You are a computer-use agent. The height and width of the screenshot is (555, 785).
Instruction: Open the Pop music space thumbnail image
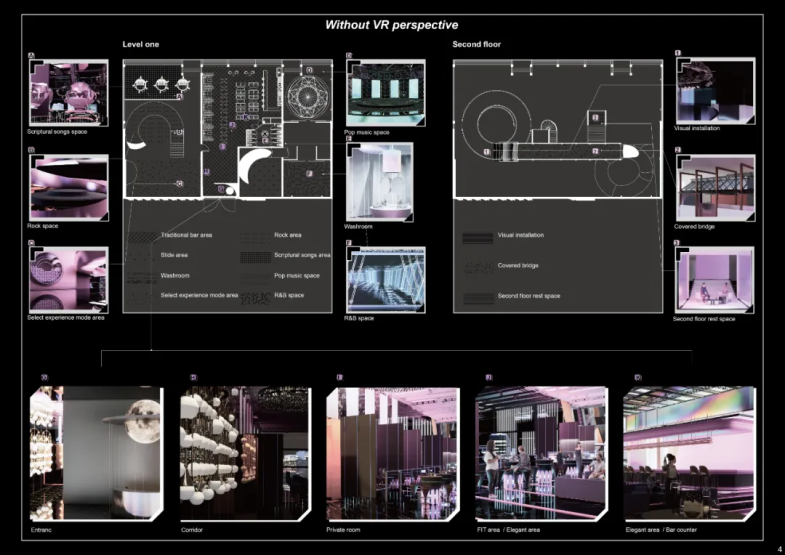coord(385,92)
